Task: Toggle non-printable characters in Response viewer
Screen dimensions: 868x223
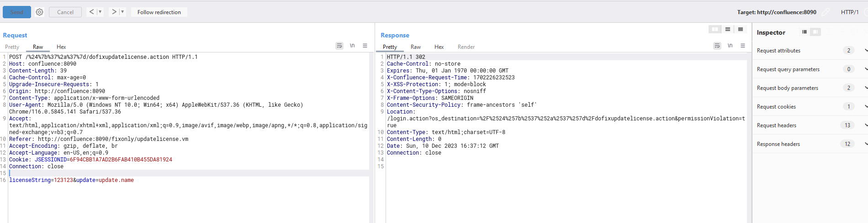Action: click(x=730, y=46)
